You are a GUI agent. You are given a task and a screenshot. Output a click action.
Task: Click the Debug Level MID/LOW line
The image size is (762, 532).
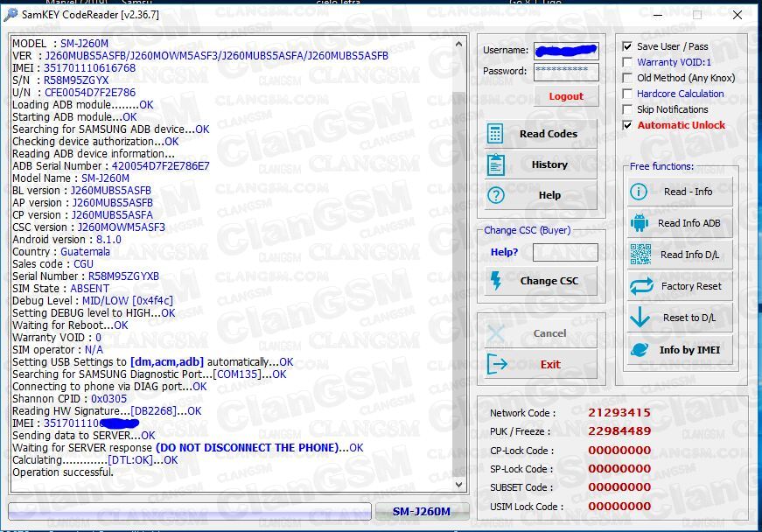pyautogui.click(x=93, y=301)
